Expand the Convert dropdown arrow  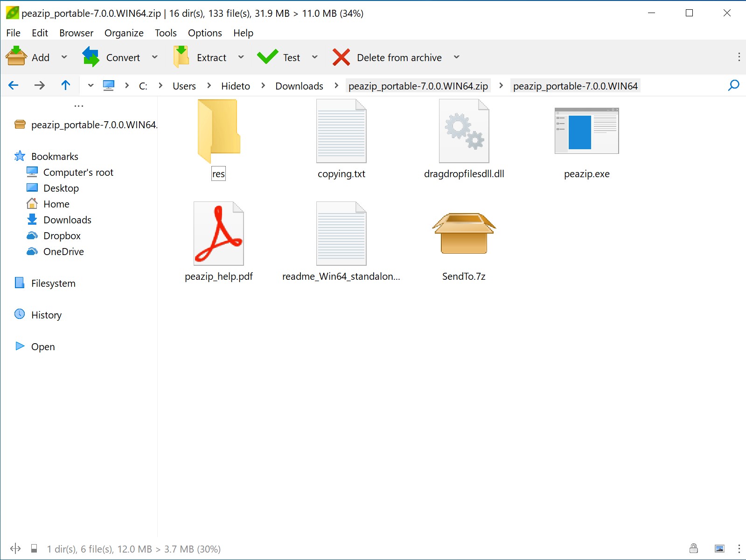point(155,57)
